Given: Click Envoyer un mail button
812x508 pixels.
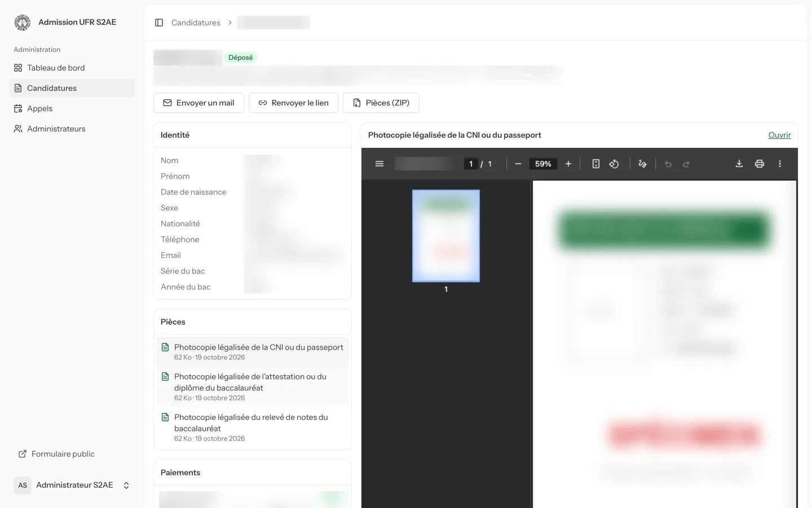Looking at the screenshot, I should [198, 103].
